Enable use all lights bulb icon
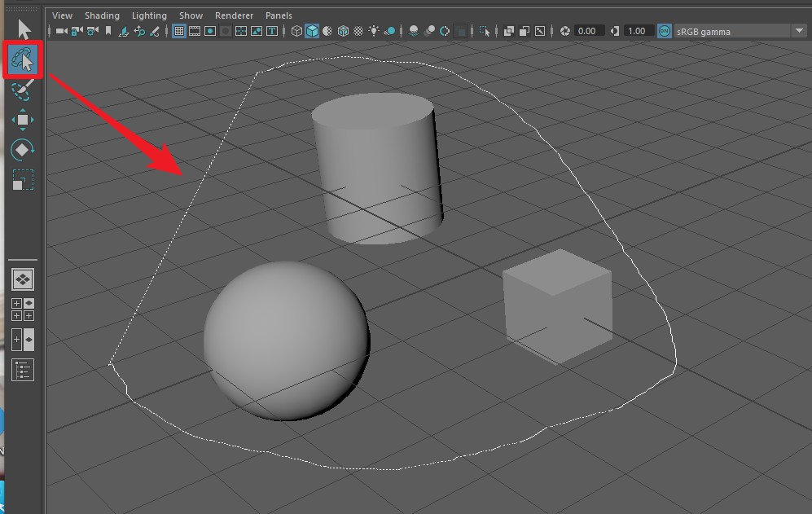The image size is (812, 514). pos(374,31)
